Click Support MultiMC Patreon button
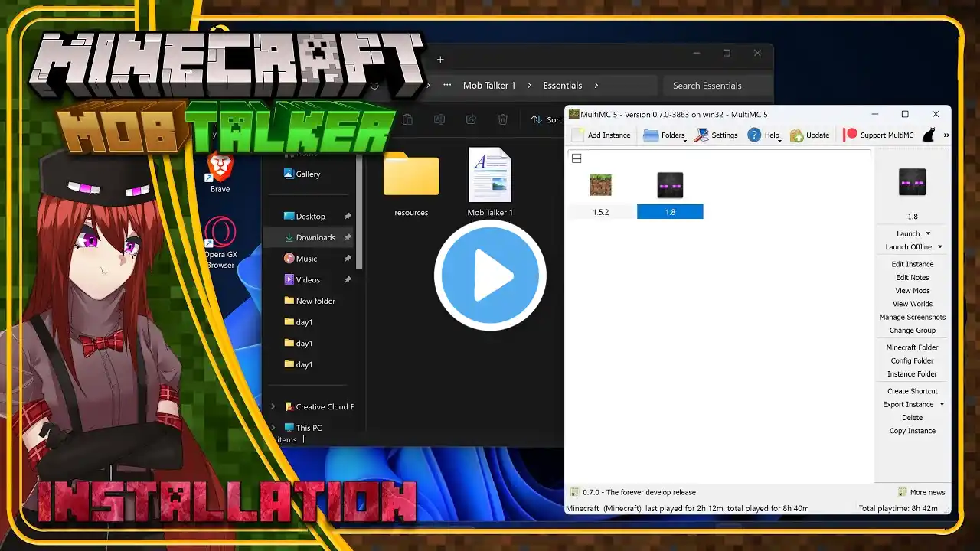This screenshot has height=551, width=980. (879, 135)
